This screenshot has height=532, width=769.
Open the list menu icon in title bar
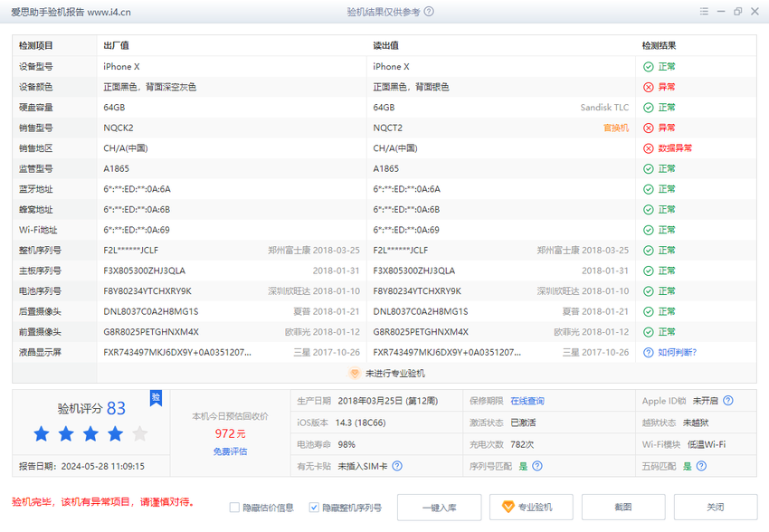(x=704, y=11)
